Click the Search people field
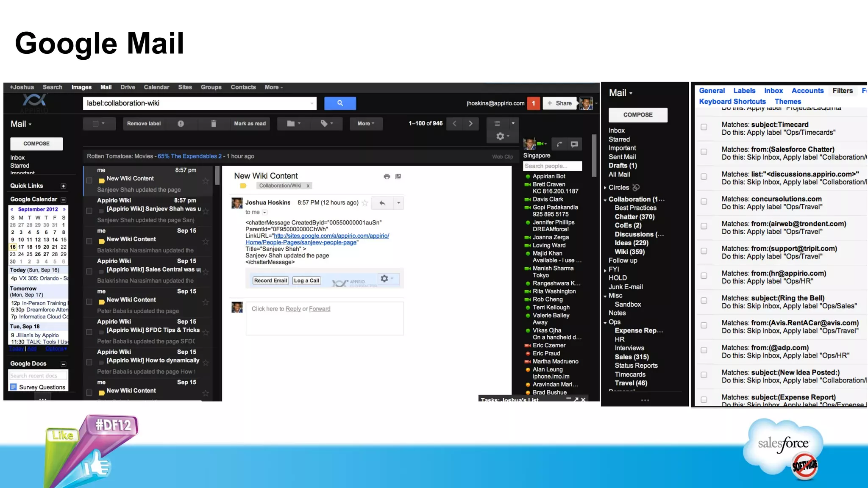The height and width of the screenshot is (488, 868). point(552,166)
